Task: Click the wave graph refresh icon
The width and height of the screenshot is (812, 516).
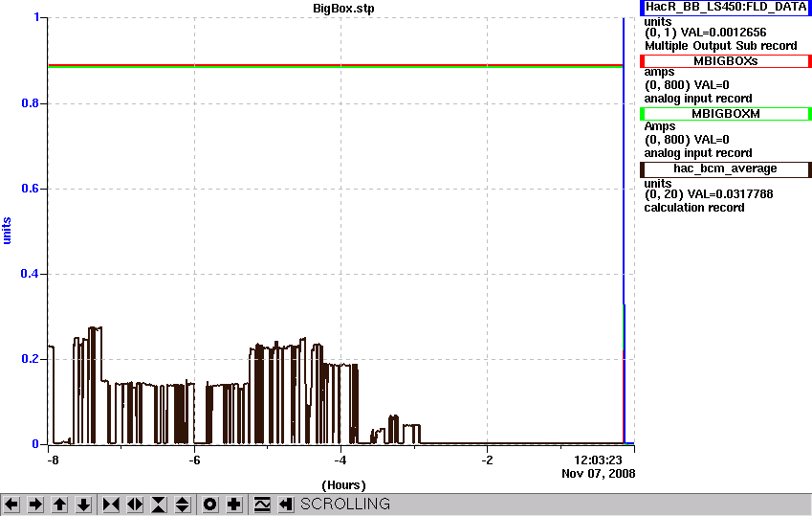Action: point(262,505)
